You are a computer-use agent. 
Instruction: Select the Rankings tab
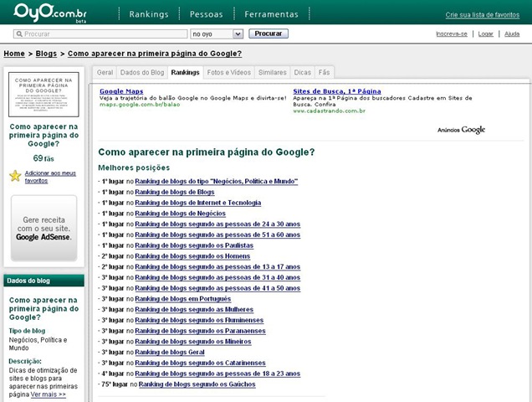[x=185, y=72]
